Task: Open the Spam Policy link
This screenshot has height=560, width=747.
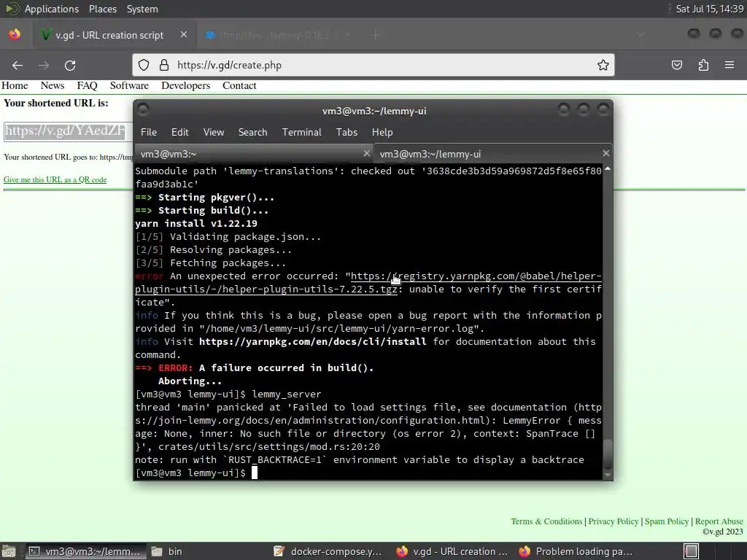Action: coord(667,521)
